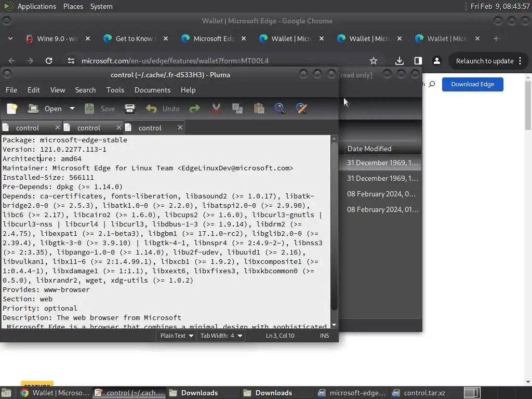Click the Pluma editor vertical scrollbar
532x399 pixels.
[334, 225]
